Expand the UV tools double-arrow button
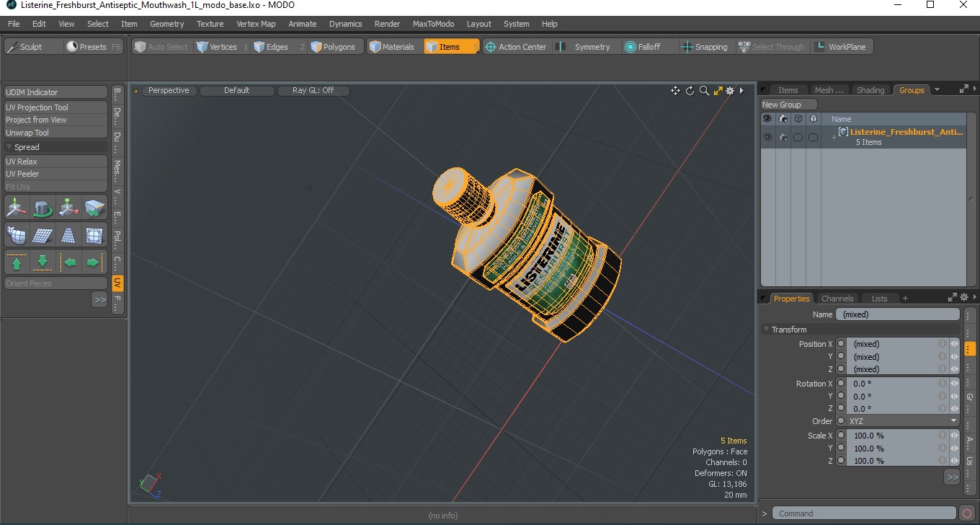Image resolution: width=980 pixels, height=525 pixels. pos(99,299)
